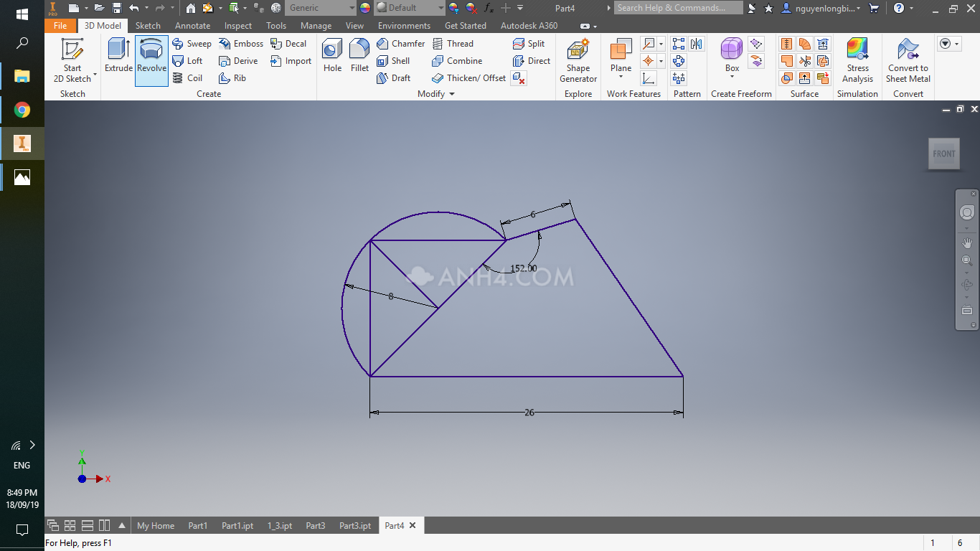Choose the Split tool
This screenshot has height=551, width=980.
pos(529,44)
